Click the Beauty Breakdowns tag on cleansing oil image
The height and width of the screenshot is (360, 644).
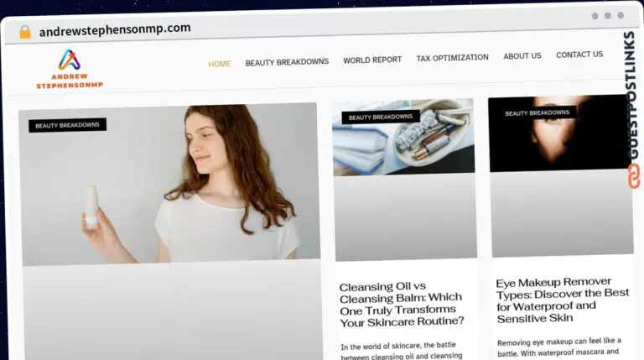coord(381,117)
